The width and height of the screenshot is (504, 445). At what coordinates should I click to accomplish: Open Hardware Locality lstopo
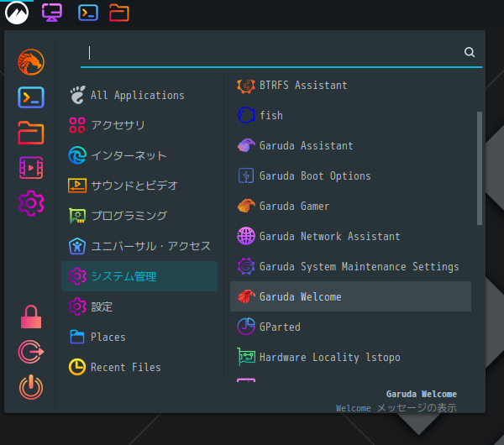coord(350,357)
